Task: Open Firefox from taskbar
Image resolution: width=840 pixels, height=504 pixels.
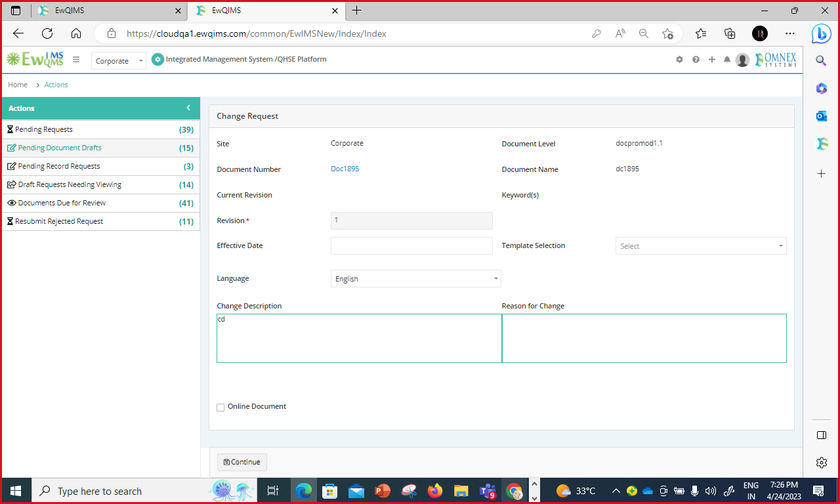Action: tap(435, 491)
